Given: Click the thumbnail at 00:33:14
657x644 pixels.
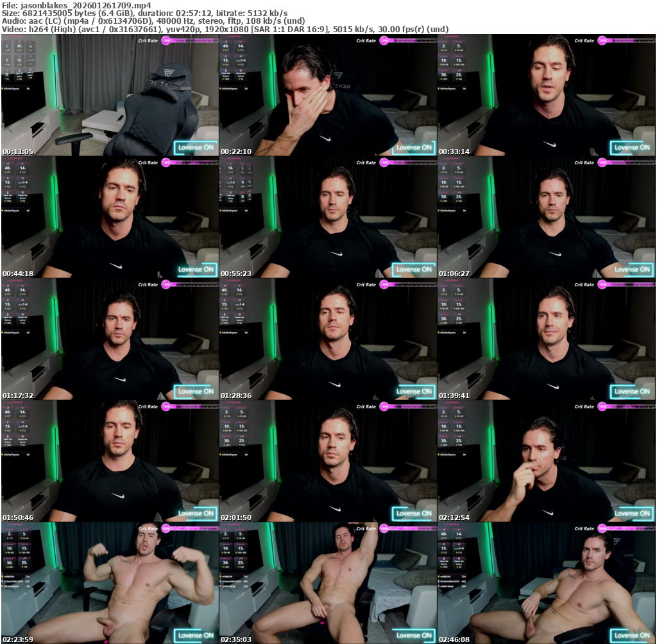Looking at the screenshot, I should [546, 95].
